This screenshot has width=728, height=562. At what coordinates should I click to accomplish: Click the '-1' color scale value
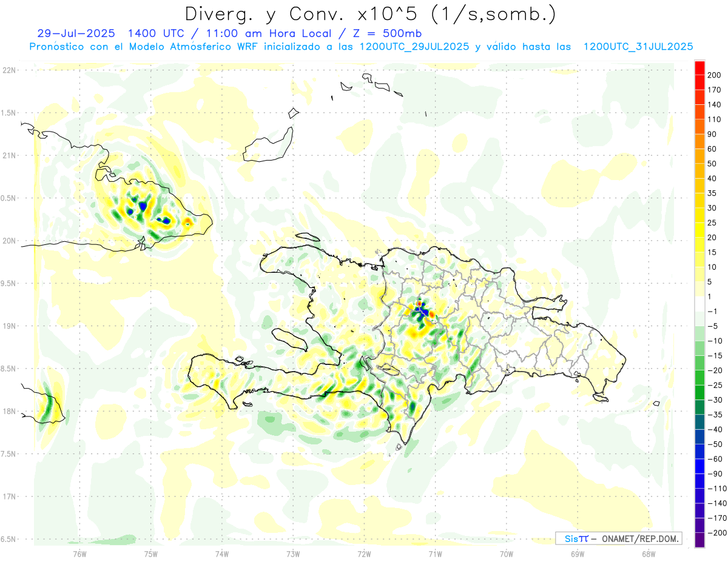coord(712,311)
